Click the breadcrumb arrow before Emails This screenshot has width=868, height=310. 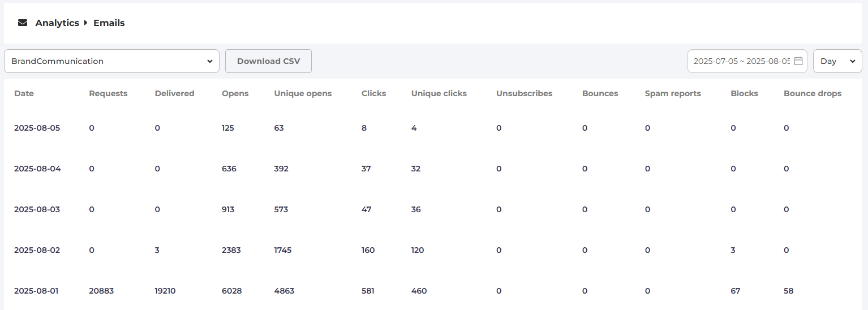[x=86, y=23]
